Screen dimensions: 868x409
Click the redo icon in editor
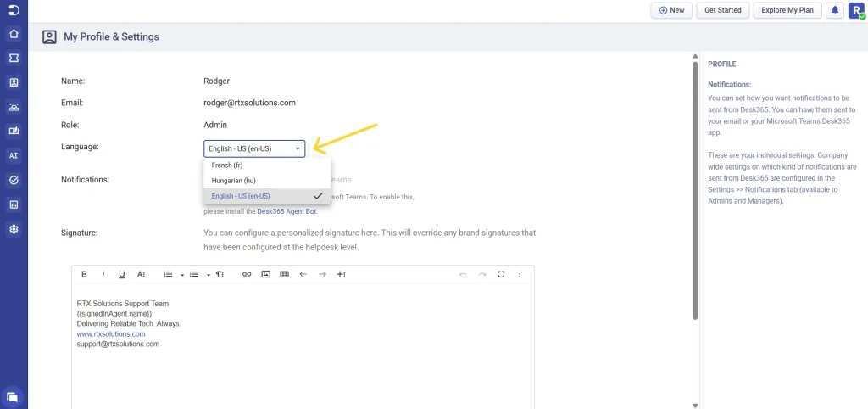tap(482, 274)
